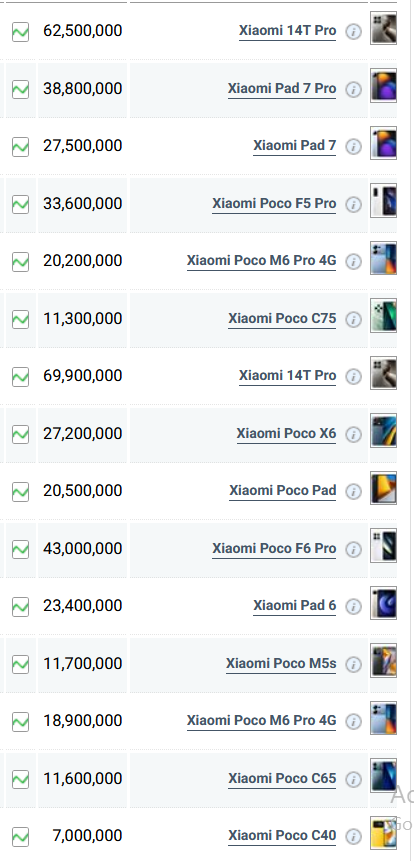Open price chart icon beside 62,500,000
Screen dimensions: 414x861
pyautogui.click(x=20, y=32)
